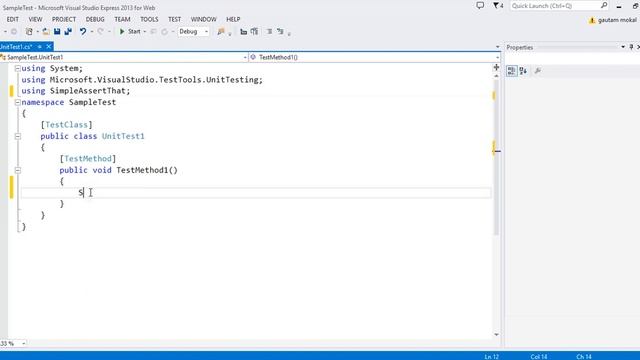The image size is (640, 360).
Task: Open the feedback speech bubble icon
Action: (480, 6)
